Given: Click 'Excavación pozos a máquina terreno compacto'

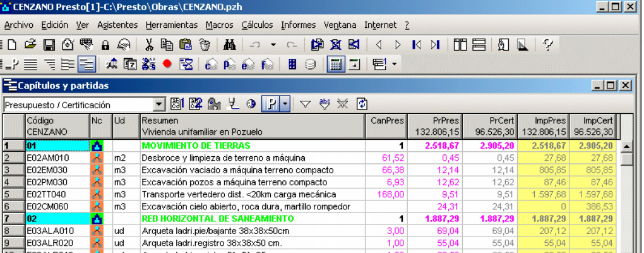Looking at the screenshot, I should tap(234, 182).
